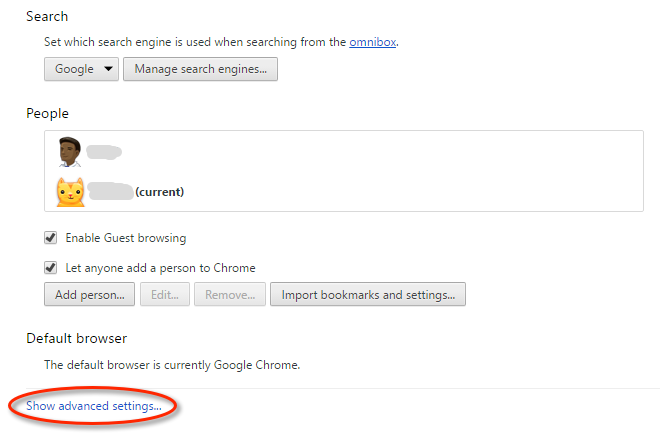The width and height of the screenshot is (660, 433).
Task: Click the default browser status text
Action: tap(172, 365)
